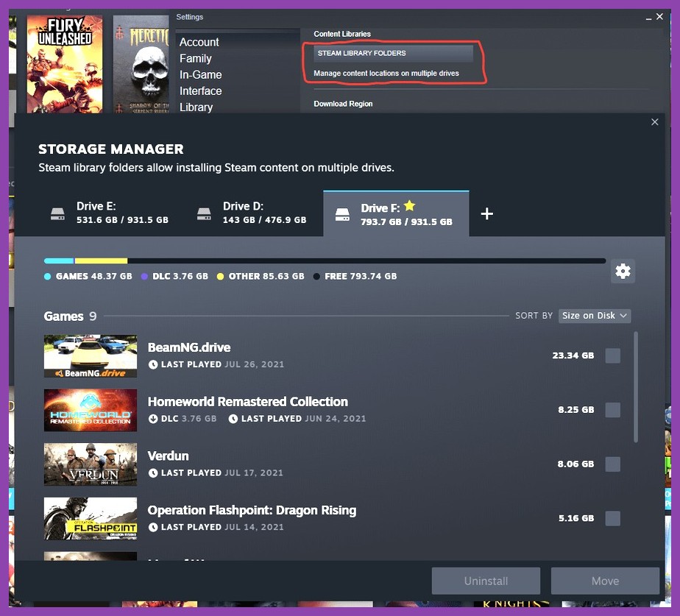This screenshot has height=616, width=680.
Task: Click clock icon under Operation Flashpoint
Action: (x=153, y=527)
